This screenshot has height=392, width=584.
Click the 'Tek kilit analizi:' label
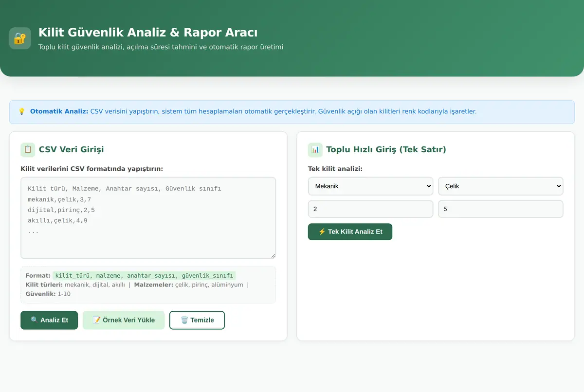[335, 169]
